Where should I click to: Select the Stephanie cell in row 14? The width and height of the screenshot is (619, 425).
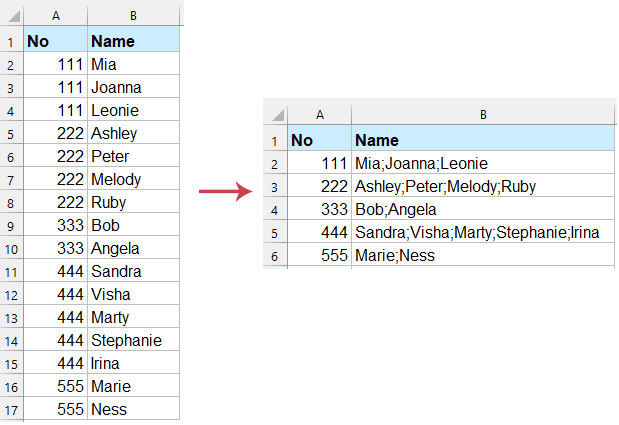tap(133, 340)
